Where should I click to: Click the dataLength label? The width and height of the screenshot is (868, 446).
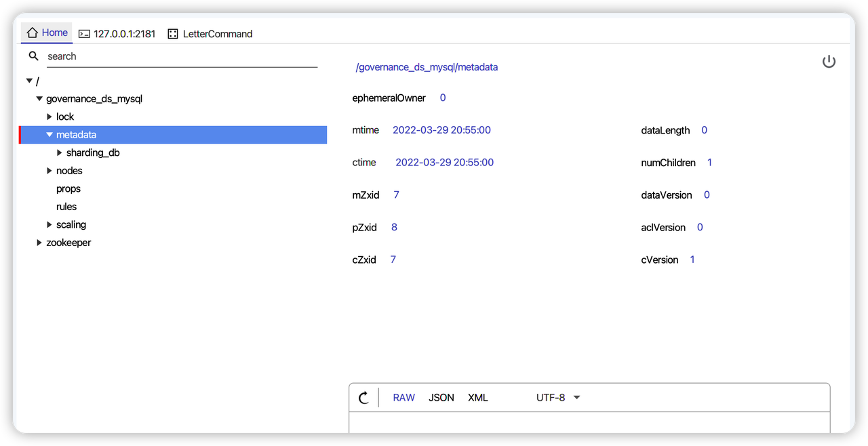pyautogui.click(x=666, y=130)
